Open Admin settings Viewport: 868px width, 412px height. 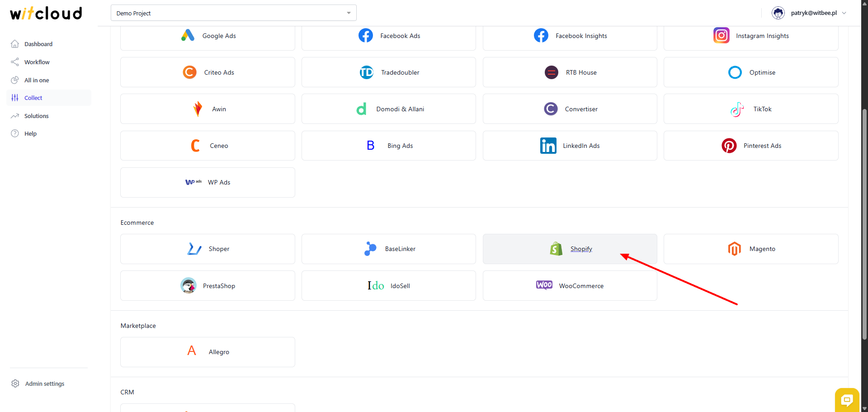click(38, 384)
